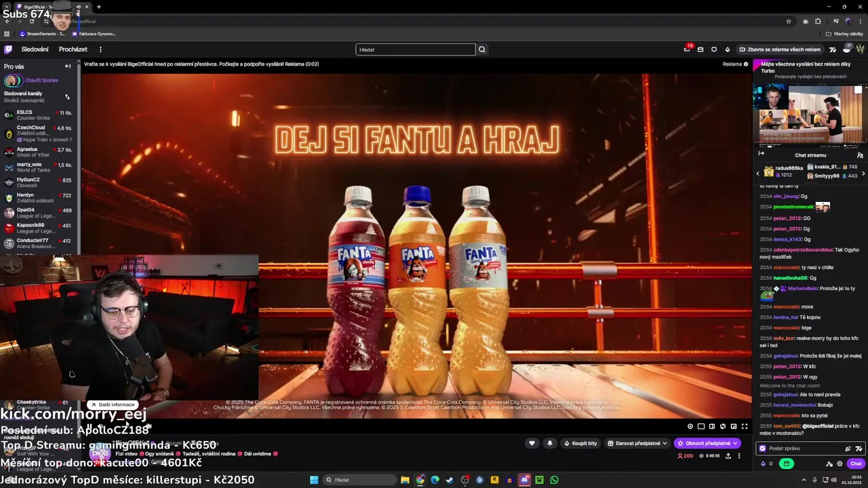Open Fakturace Dynamo bookmark
The image size is (868, 488).
(94, 34)
